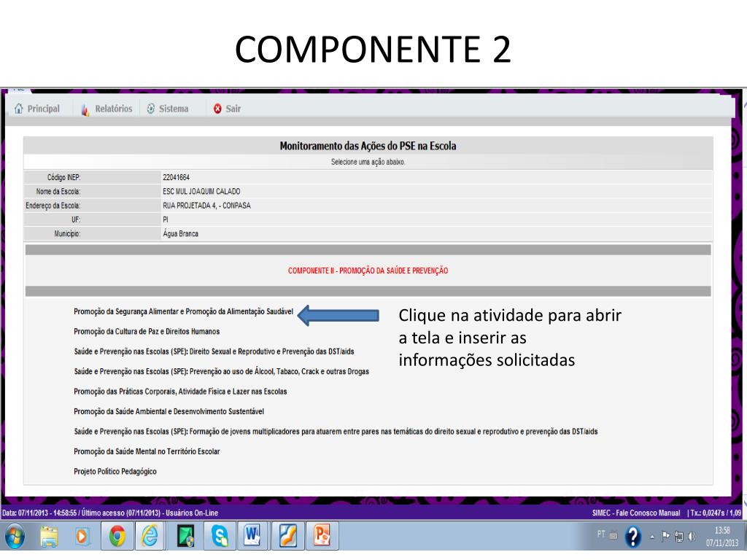
Task: Click the house icon beside Principal
Action: (x=18, y=109)
